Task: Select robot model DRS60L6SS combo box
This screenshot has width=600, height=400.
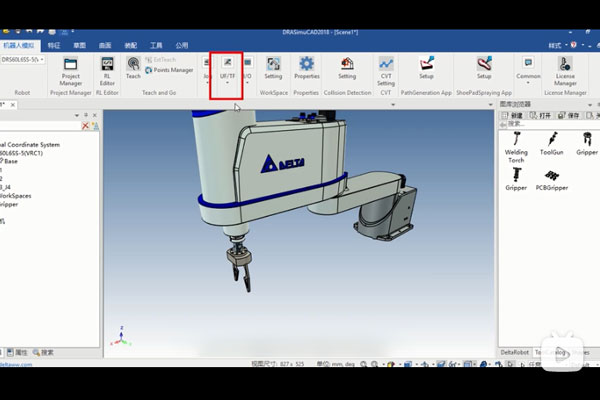Action: 22,60
